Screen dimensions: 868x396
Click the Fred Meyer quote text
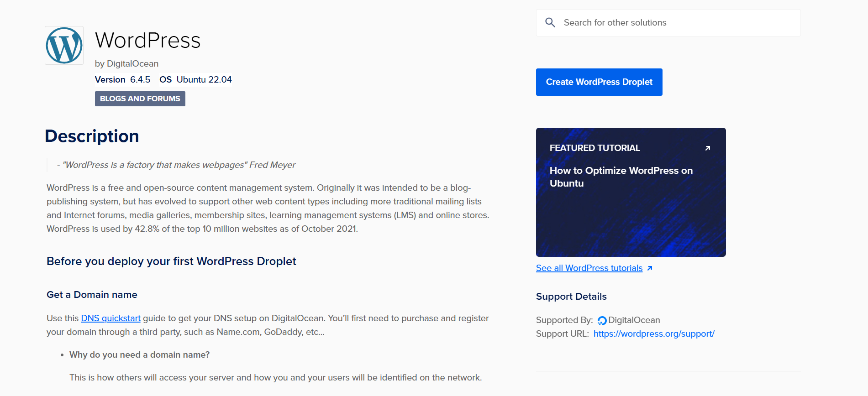click(176, 165)
